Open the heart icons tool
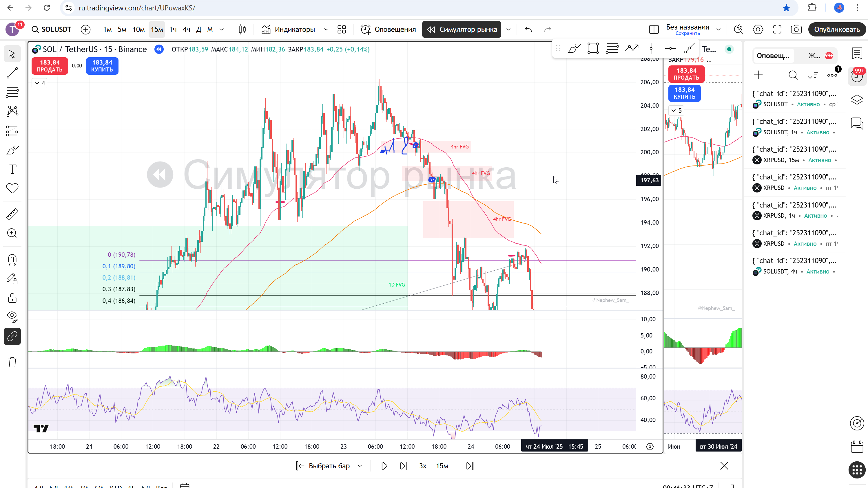This screenshot has height=488, width=868. click(12, 188)
